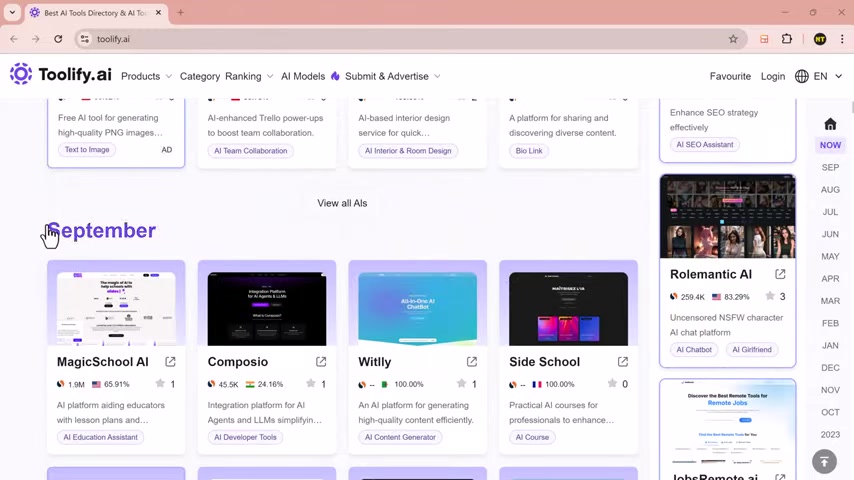This screenshot has width=854, height=480.
Task: Expand the Submit & Advertise dropdown
Action: point(393,76)
